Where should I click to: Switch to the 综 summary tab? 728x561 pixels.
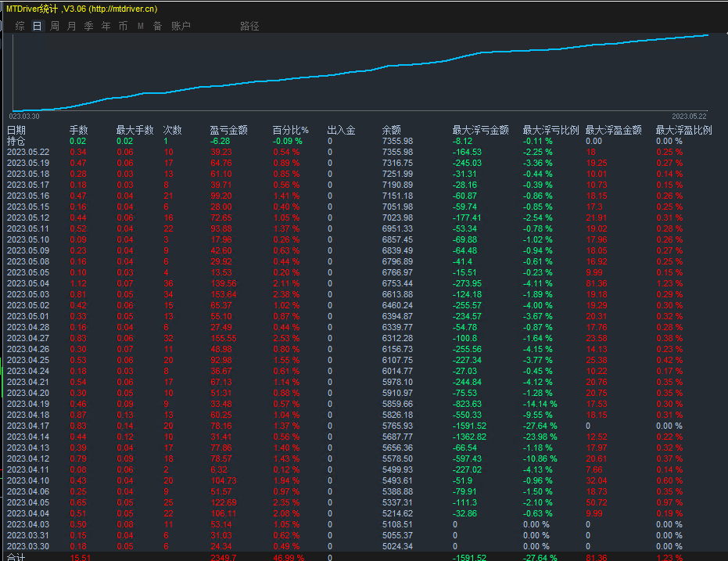click(x=20, y=26)
